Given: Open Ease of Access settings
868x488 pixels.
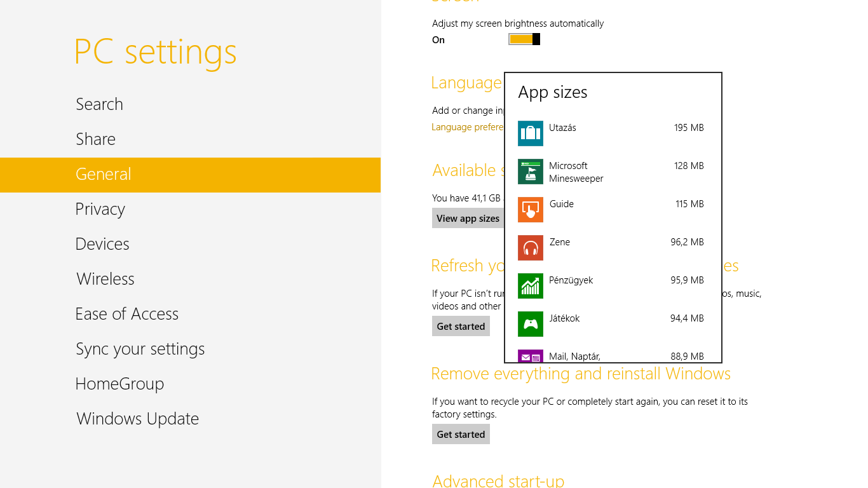Looking at the screenshot, I should (x=126, y=314).
